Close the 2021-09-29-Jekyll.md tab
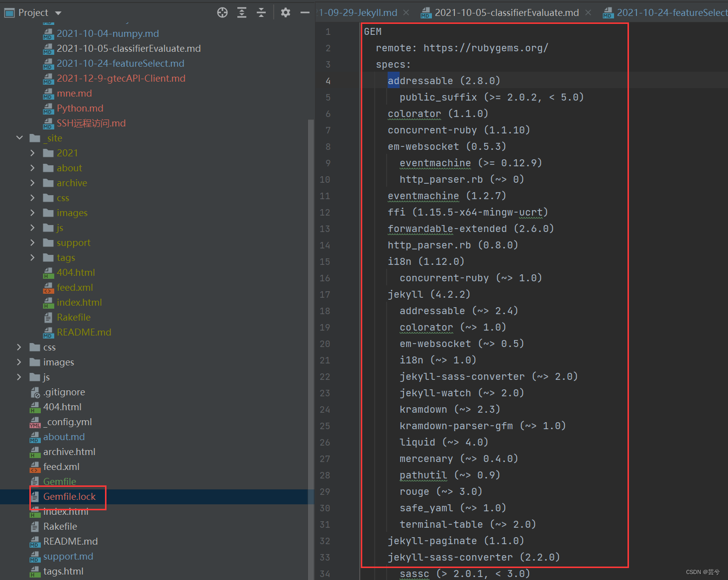Viewport: 728px width, 580px height. (x=406, y=12)
